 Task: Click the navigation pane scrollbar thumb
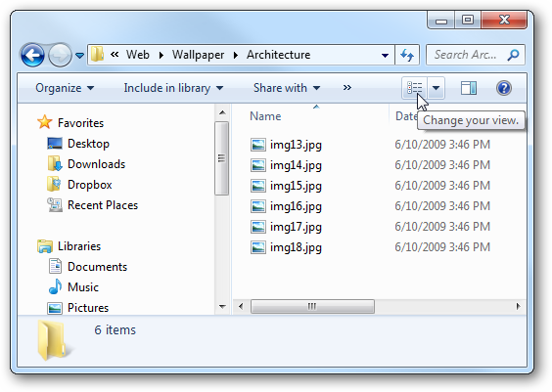coord(221,157)
